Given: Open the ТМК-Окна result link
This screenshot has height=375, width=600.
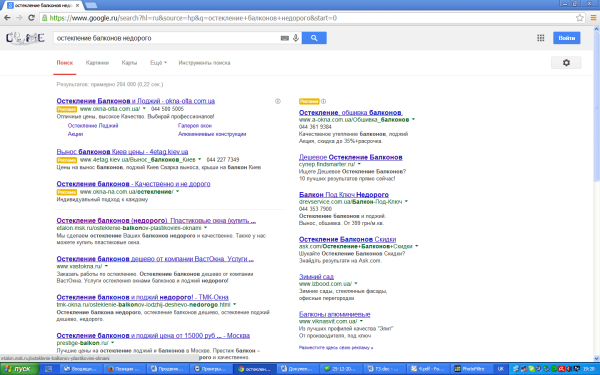Looking at the screenshot, I should 142,297.
